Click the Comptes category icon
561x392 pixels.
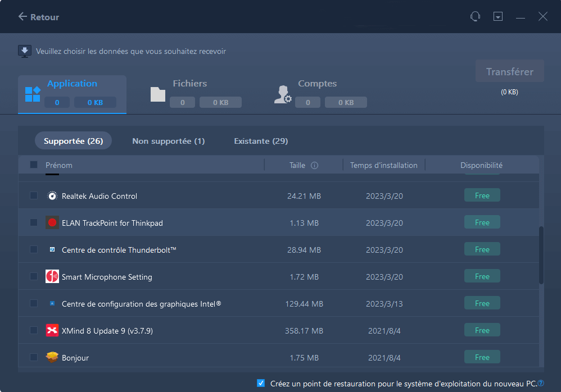pyautogui.click(x=283, y=93)
